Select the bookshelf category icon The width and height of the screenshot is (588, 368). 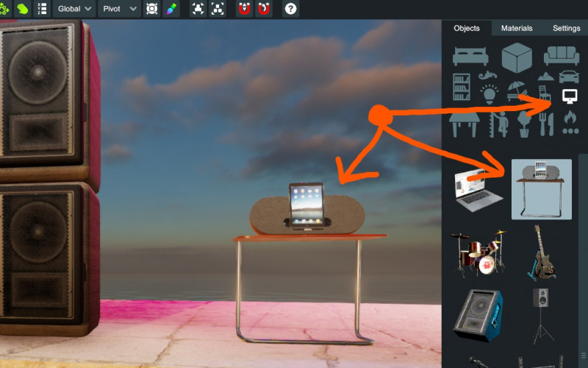pyautogui.click(x=462, y=87)
